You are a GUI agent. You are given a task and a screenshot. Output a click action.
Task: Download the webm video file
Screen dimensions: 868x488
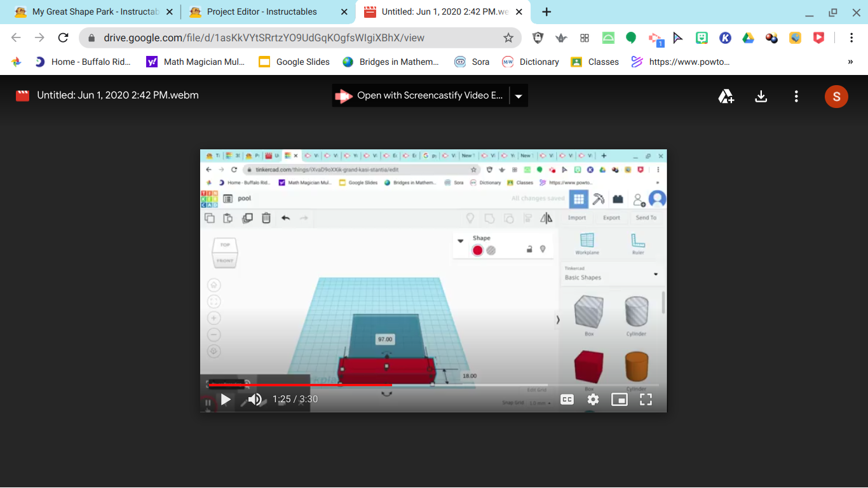761,96
